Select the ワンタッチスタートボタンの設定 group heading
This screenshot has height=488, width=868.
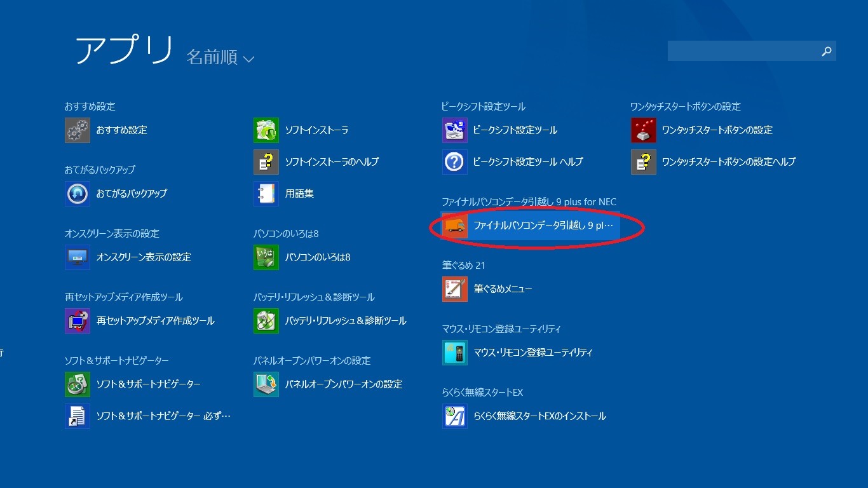click(686, 107)
